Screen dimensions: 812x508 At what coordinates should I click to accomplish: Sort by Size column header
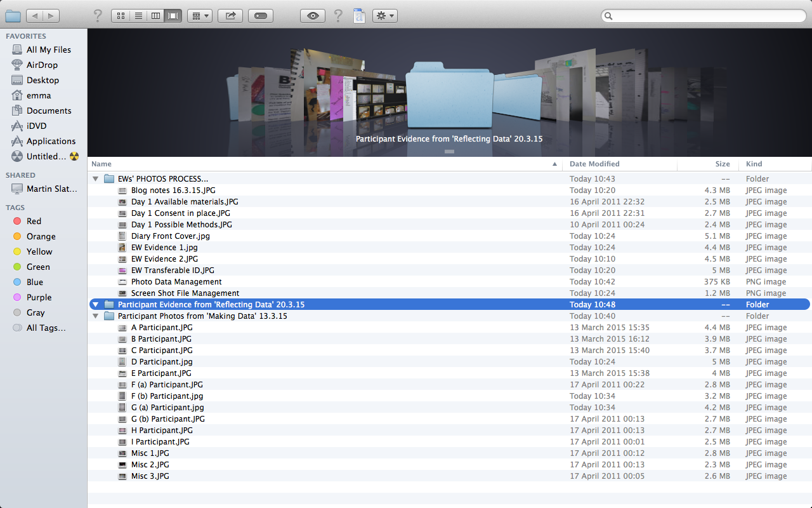coord(722,164)
